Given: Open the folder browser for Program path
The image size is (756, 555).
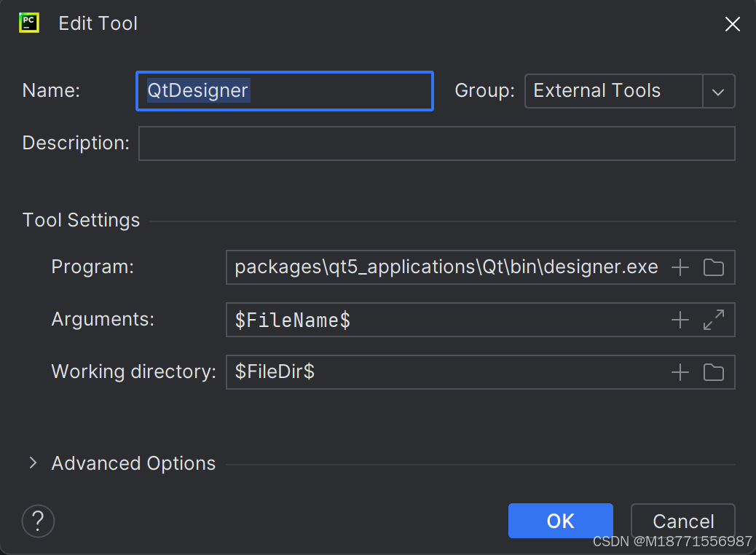Looking at the screenshot, I should [713, 267].
